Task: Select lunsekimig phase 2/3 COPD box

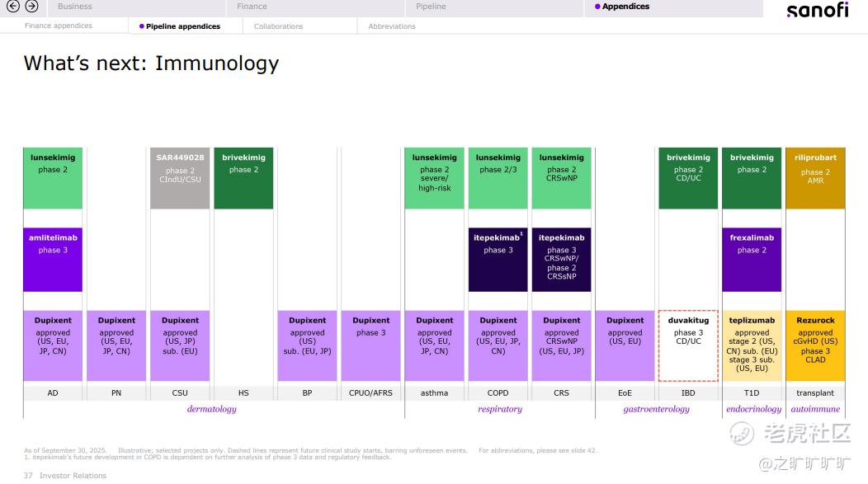Action: coord(498,178)
